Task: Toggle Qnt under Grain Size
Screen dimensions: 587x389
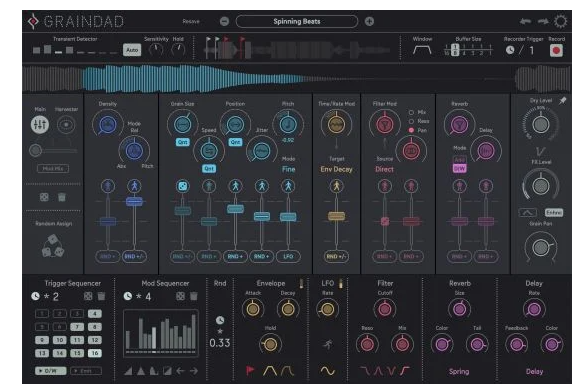Action: pos(182,142)
